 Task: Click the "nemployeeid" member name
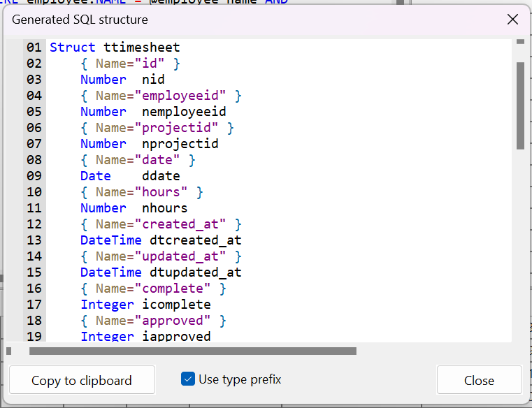[x=184, y=112]
